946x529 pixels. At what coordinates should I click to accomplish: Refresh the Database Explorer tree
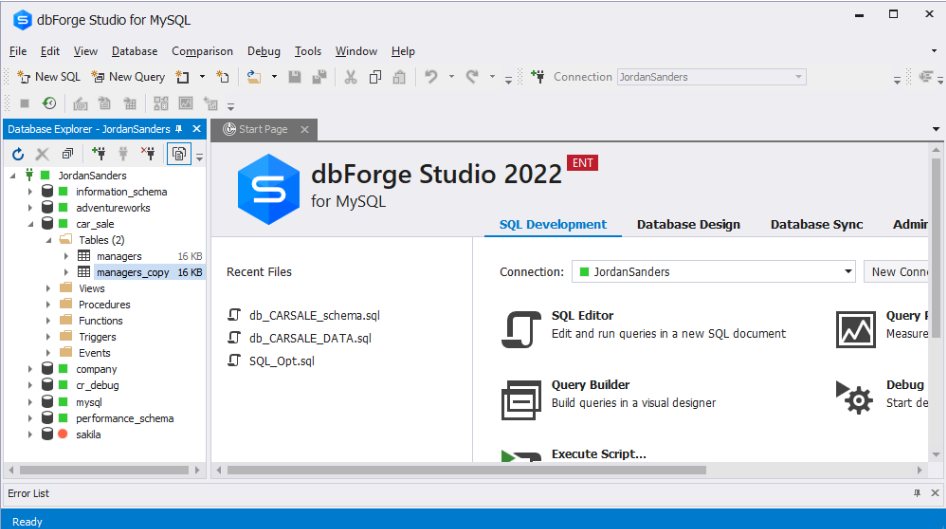[x=18, y=154]
